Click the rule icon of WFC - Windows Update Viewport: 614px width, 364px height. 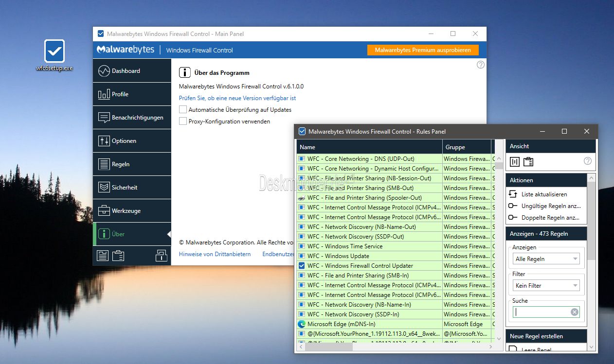(x=302, y=256)
